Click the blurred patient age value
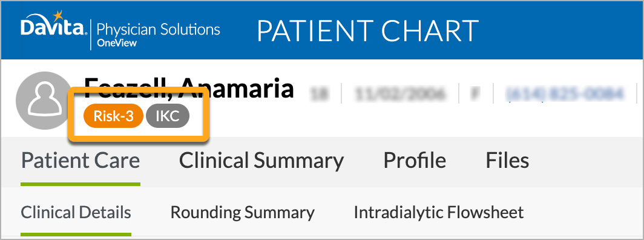This screenshot has width=644, height=240. (x=320, y=95)
